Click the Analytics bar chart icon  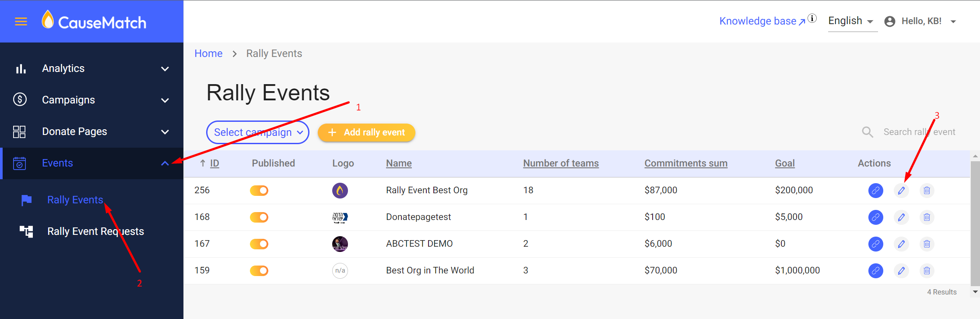[x=21, y=69]
